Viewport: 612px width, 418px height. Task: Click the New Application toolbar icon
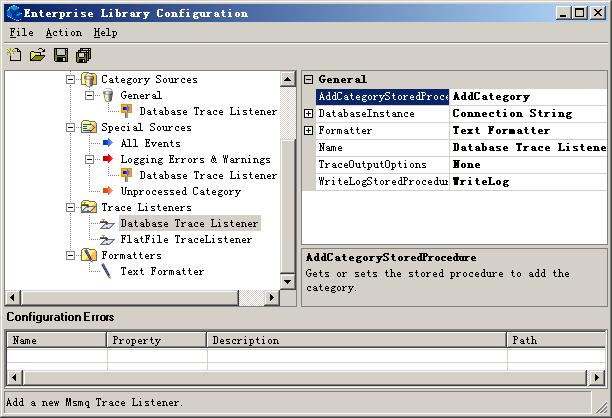coord(14,54)
